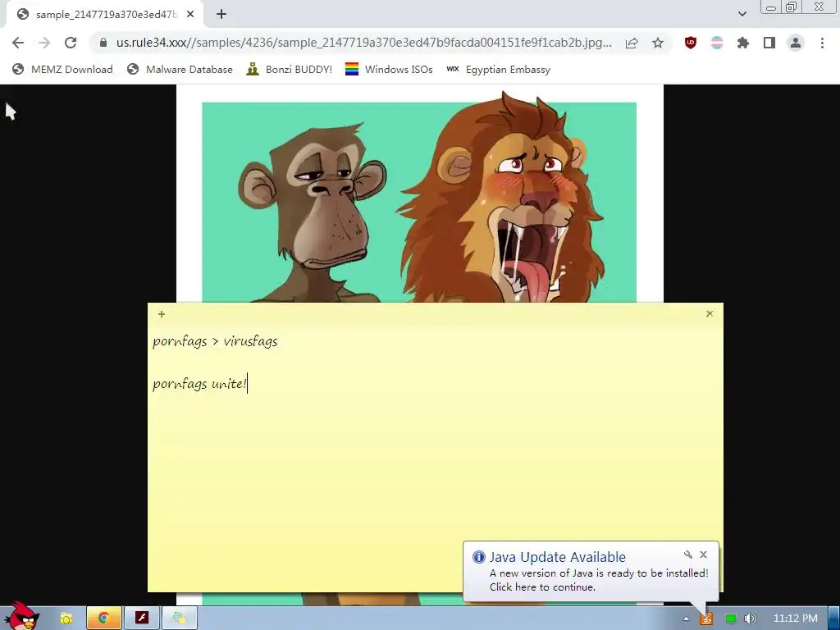This screenshot has width=840, height=630.
Task: Click the Java update tray icon
Action: pos(706,619)
